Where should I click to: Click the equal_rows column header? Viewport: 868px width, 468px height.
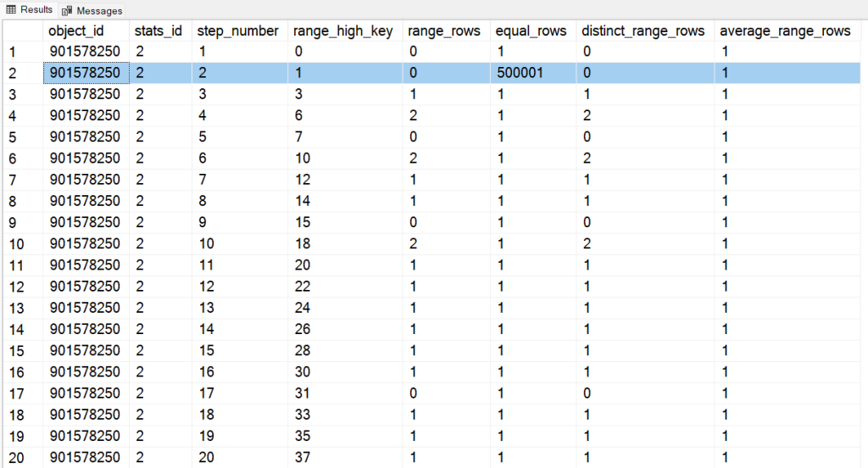click(x=531, y=31)
